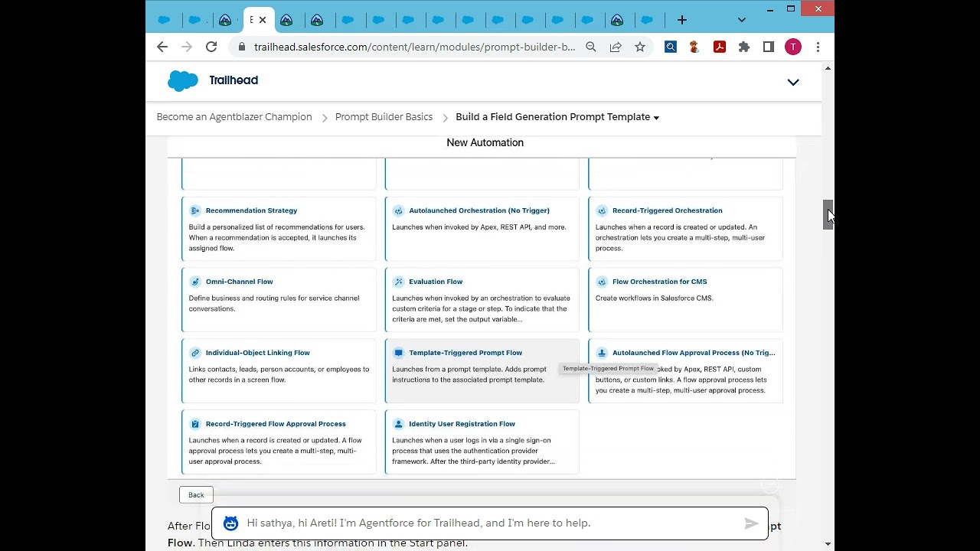Click the Autolaunched Flow Approval Process icon
The height and width of the screenshot is (551, 980).
pos(602,353)
